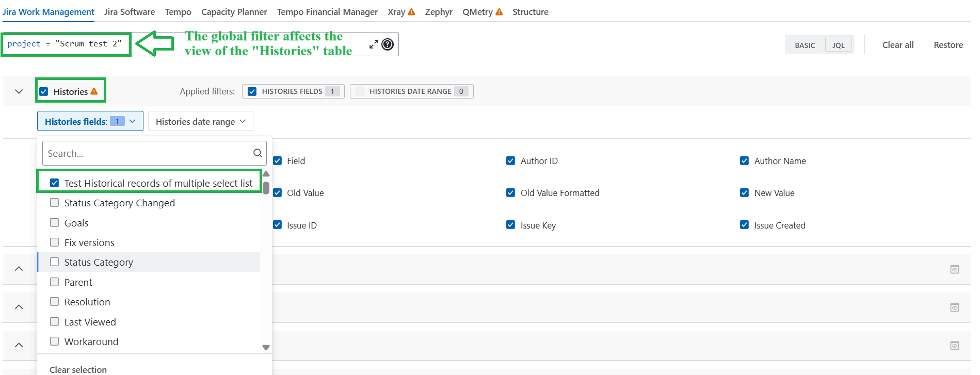
Task: Click the Xray warning triangle icon
Action: click(411, 12)
